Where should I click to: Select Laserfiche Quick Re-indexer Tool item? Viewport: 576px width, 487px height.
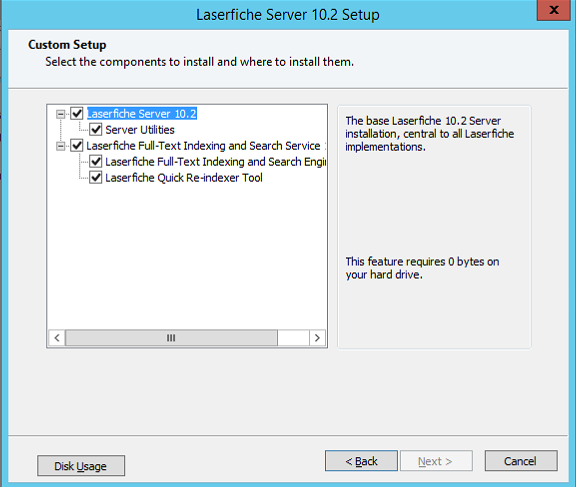[x=184, y=178]
